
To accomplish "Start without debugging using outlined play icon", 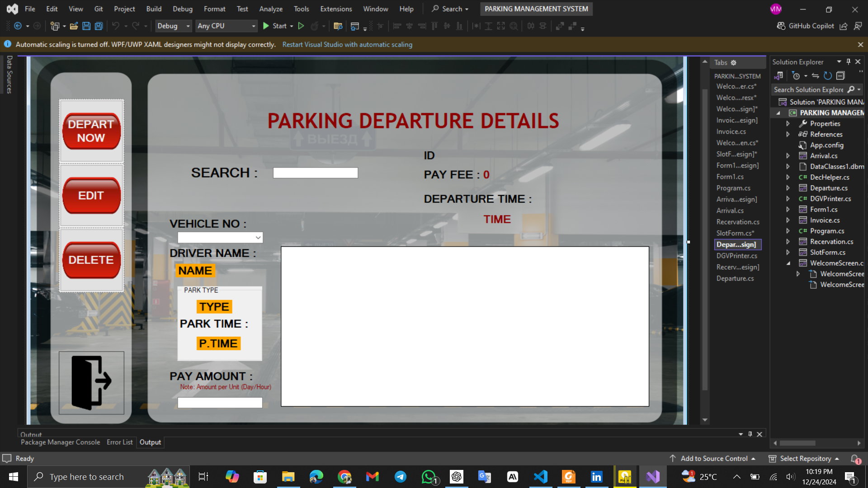I will click(x=301, y=26).
